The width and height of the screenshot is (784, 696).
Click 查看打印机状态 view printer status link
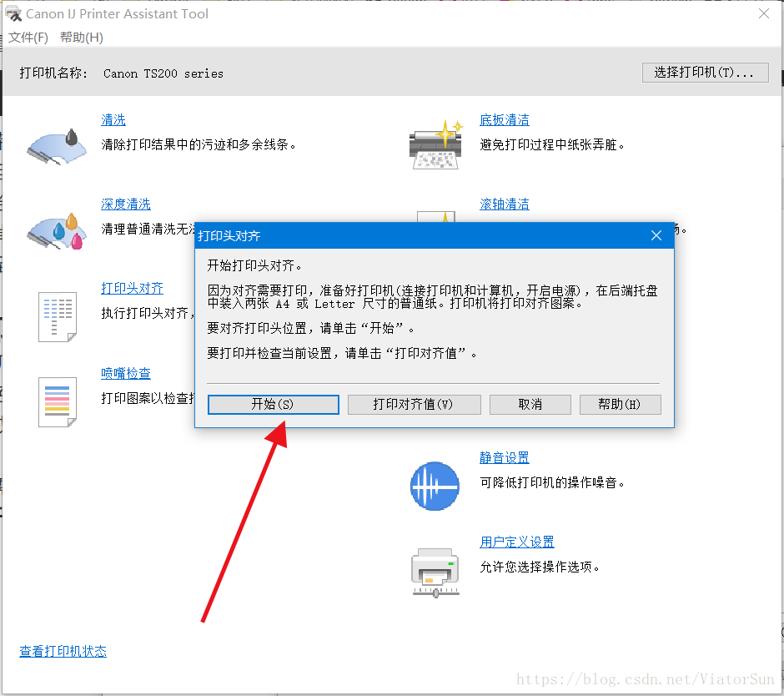coord(63,652)
